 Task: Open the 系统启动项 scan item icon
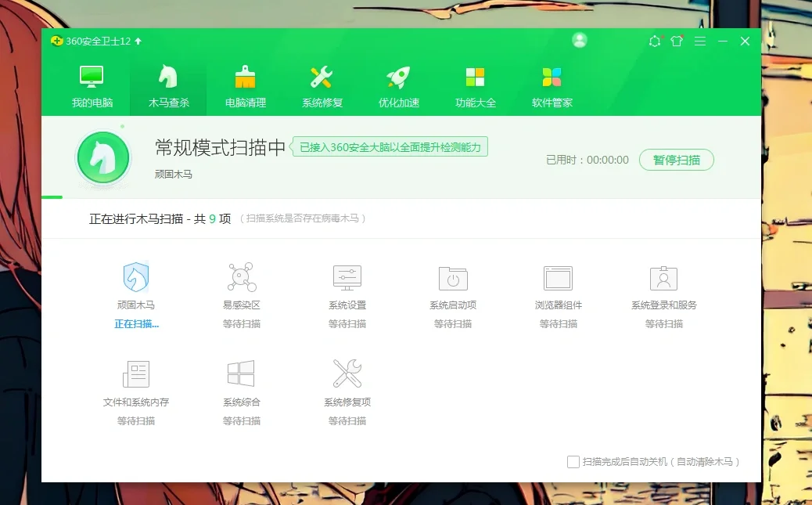pos(452,277)
